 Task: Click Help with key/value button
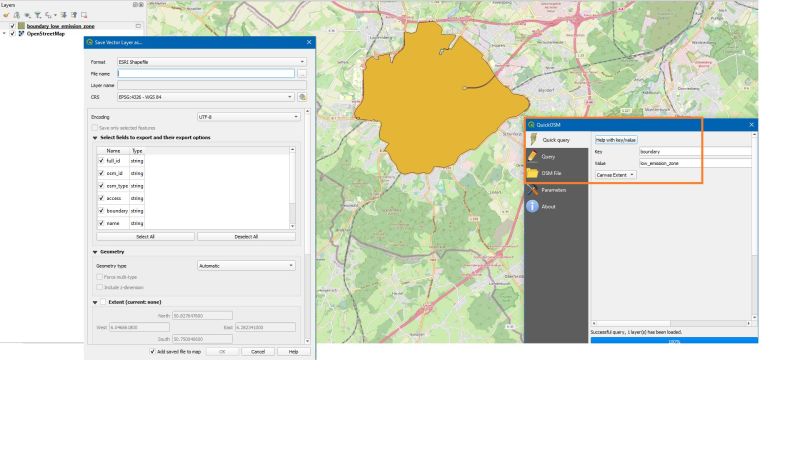click(616, 140)
